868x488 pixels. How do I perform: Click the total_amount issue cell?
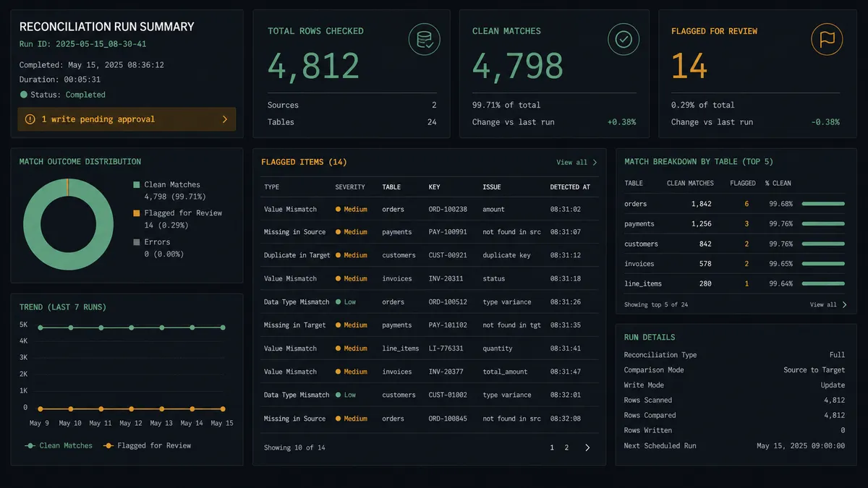pyautogui.click(x=505, y=372)
